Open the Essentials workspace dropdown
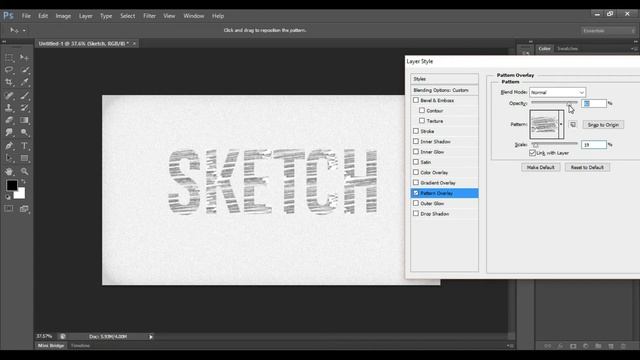Viewport: 640px width, 360px height. (608, 31)
